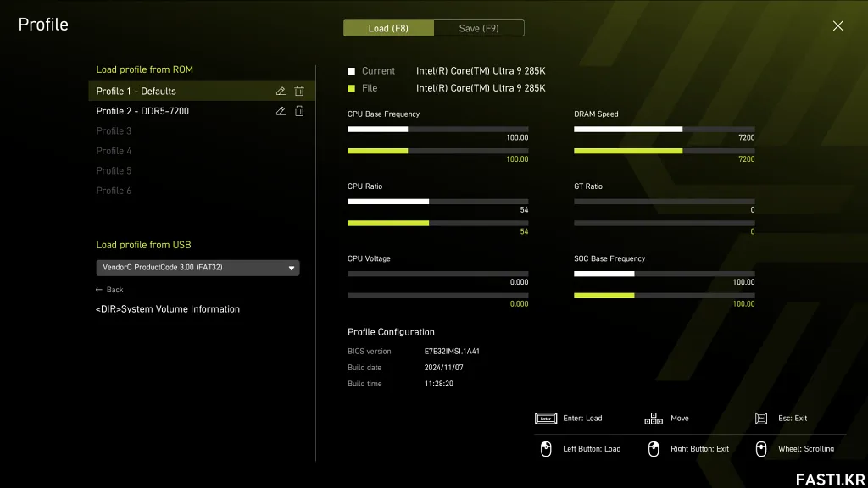868x488 pixels.
Task: Click the Wheel: Scrolling hint text
Action: click(805, 449)
